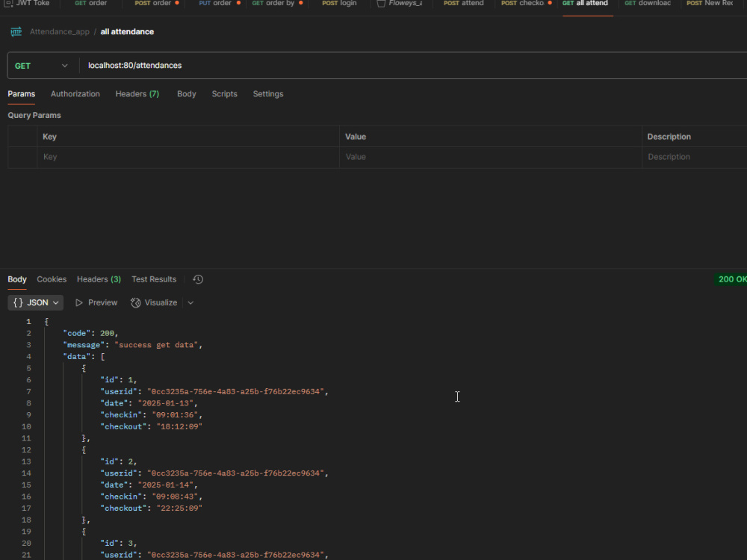747x560 pixels.
Task: Open the request Headers (7) tab
Action: [137, 94]
